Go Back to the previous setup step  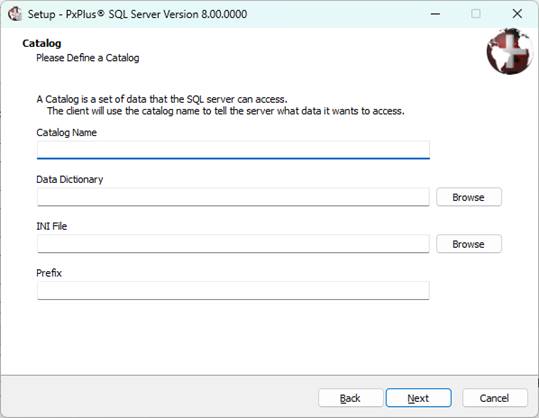tap(351, 398)
